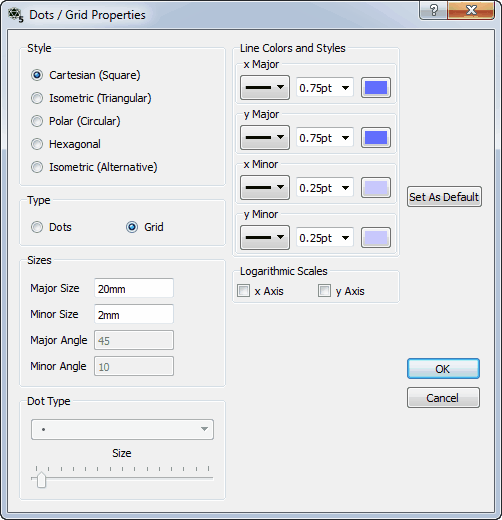502x520 pixels.
Task: Switch type to Dots
Action: click(51, 227)
